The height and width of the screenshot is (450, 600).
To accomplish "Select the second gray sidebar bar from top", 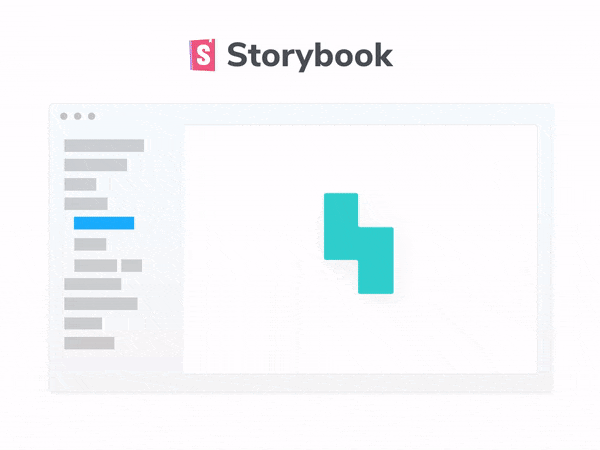I will tap(96, 165).
